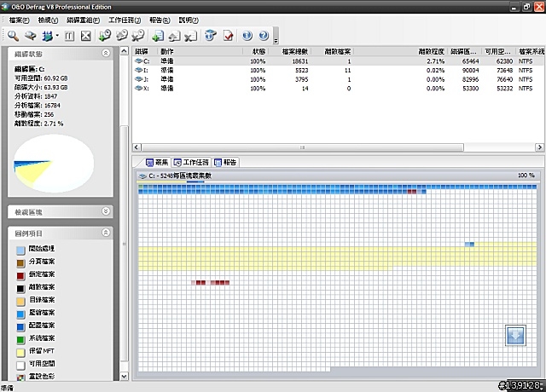Screen dimensions: 546x392
Task: Click the dark red 鎖定檔案 legend swatch
Action: (20, 276)
